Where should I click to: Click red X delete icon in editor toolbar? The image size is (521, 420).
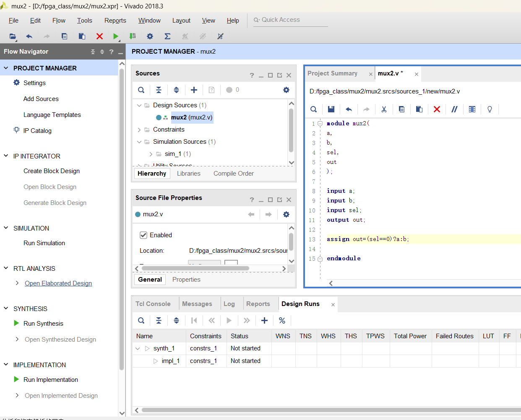(x=437, y=109)
